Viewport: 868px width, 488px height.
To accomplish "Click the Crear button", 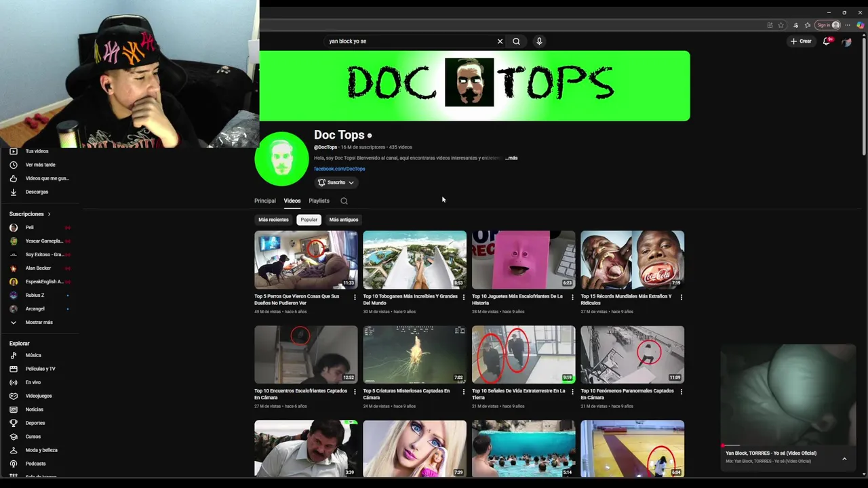I will (x=801, y=41).
